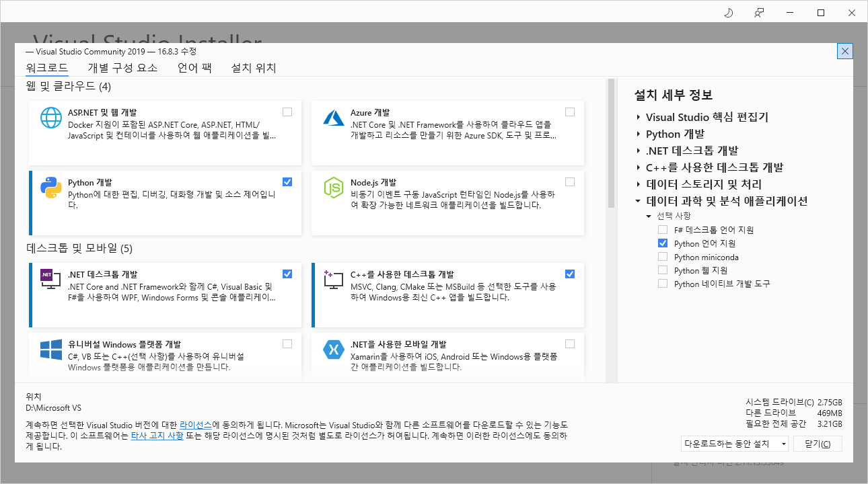The height and width of the screenshot is (484, 868).
Task: Click the Universal Windows Platform logo icon
Action: (x=51, y=350)
